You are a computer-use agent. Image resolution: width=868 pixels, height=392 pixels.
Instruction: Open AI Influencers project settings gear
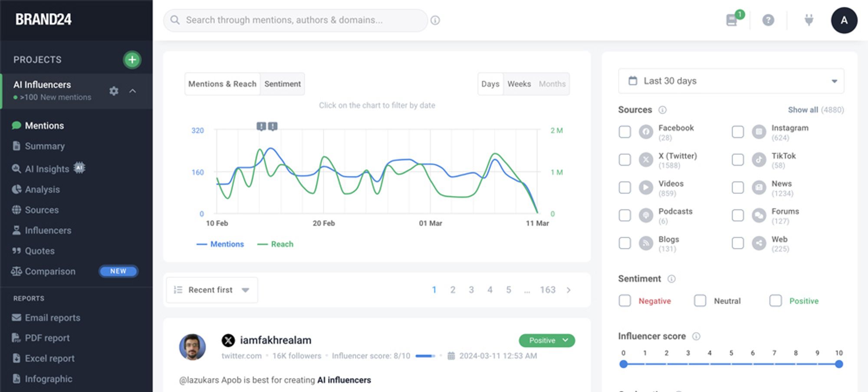coord(114,91)
